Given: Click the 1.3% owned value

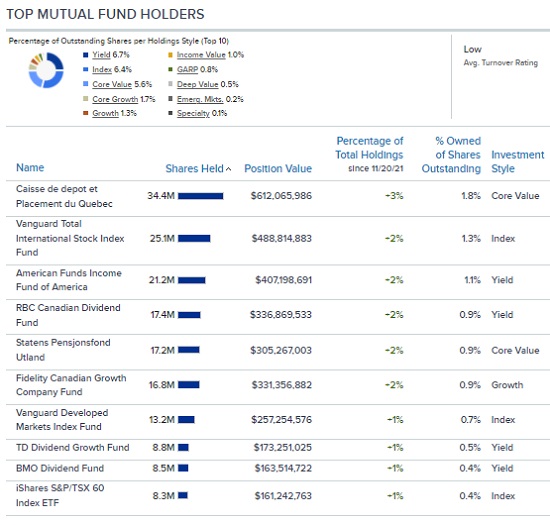Looking at the screenshot, I should pyautogui.click(x=471, y=238).
